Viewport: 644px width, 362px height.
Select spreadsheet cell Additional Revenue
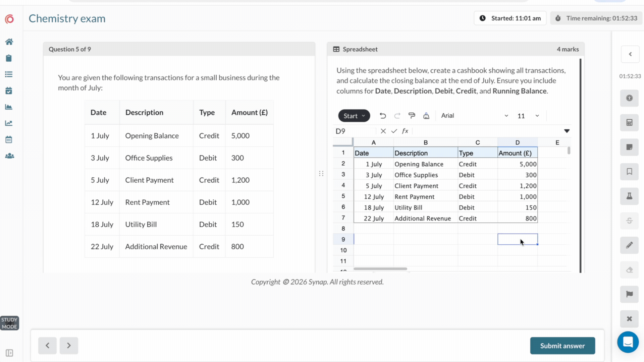coord(426,219)
